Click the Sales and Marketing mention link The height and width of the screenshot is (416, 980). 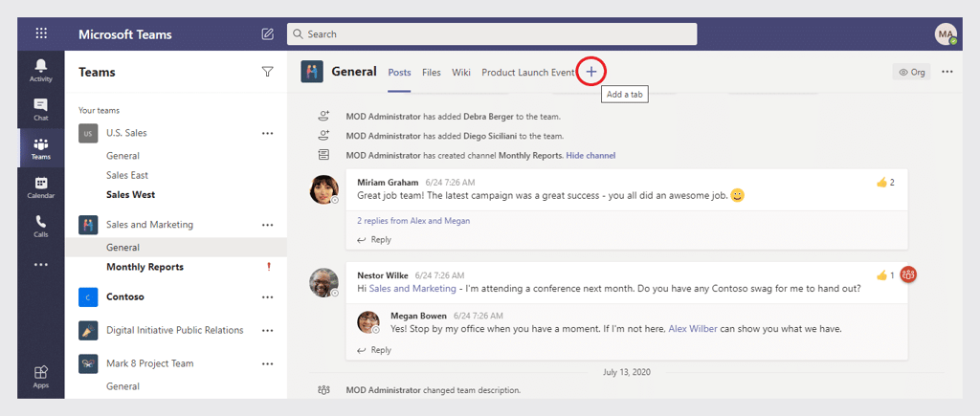pos(412,289)
